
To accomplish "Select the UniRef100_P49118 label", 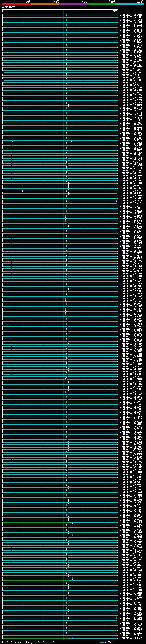I will [x=131, y=70].
